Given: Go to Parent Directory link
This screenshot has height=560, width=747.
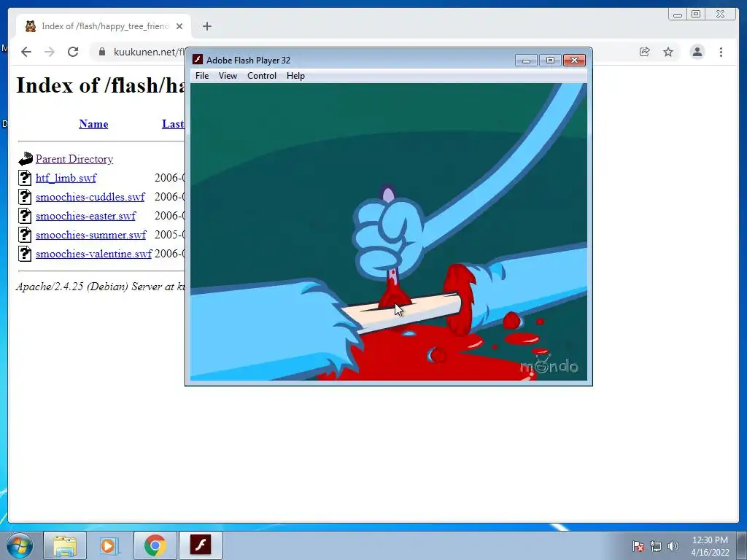Looking at the screenshot, I should pyautogui.click(x=74, y=159).
